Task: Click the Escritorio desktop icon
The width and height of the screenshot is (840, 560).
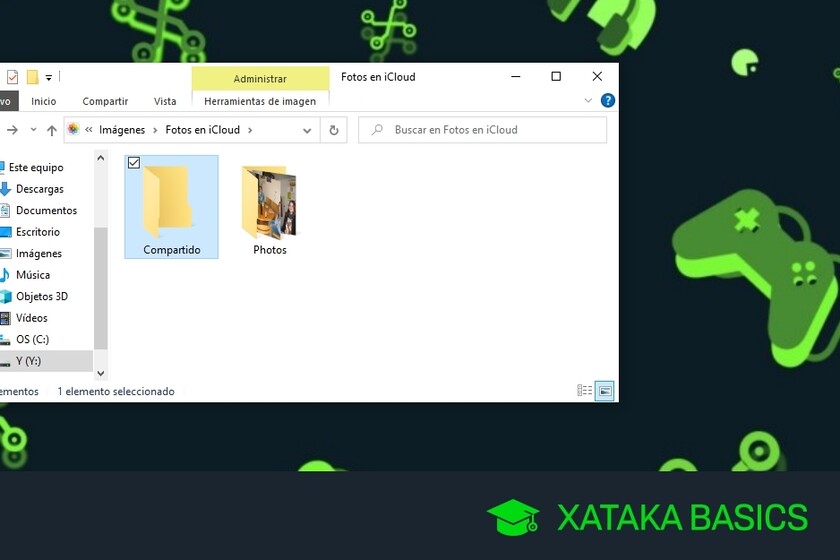Action: pyautogui.click(x=5, y=232)
